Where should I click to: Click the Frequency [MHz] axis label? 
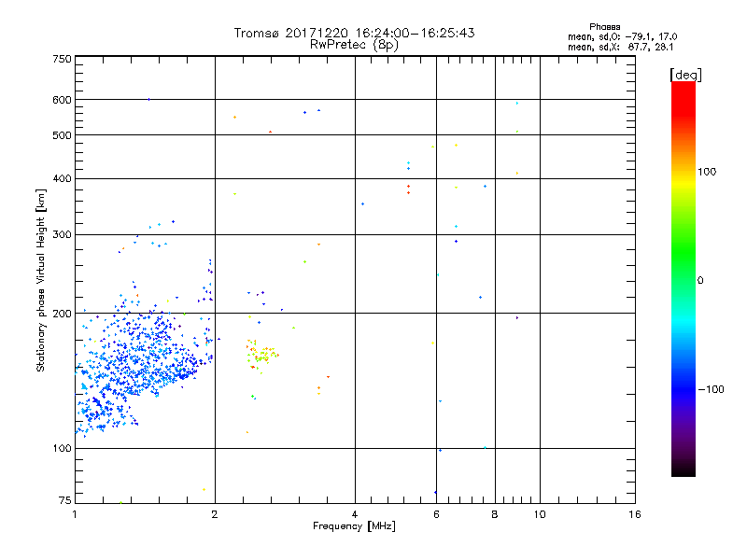click(x=354, y=527)
